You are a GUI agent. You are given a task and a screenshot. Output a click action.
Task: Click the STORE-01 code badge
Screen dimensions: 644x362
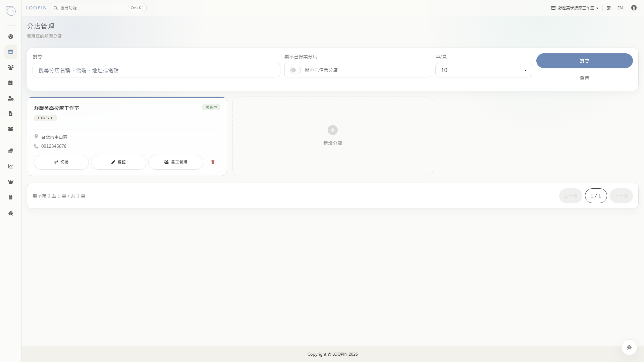45,118
